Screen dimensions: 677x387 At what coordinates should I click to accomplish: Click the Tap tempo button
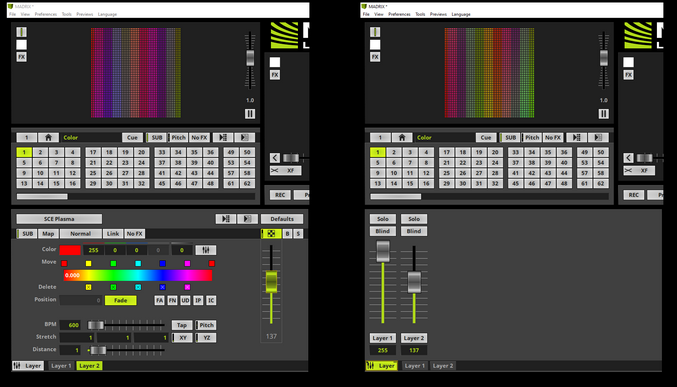(182, 325)
